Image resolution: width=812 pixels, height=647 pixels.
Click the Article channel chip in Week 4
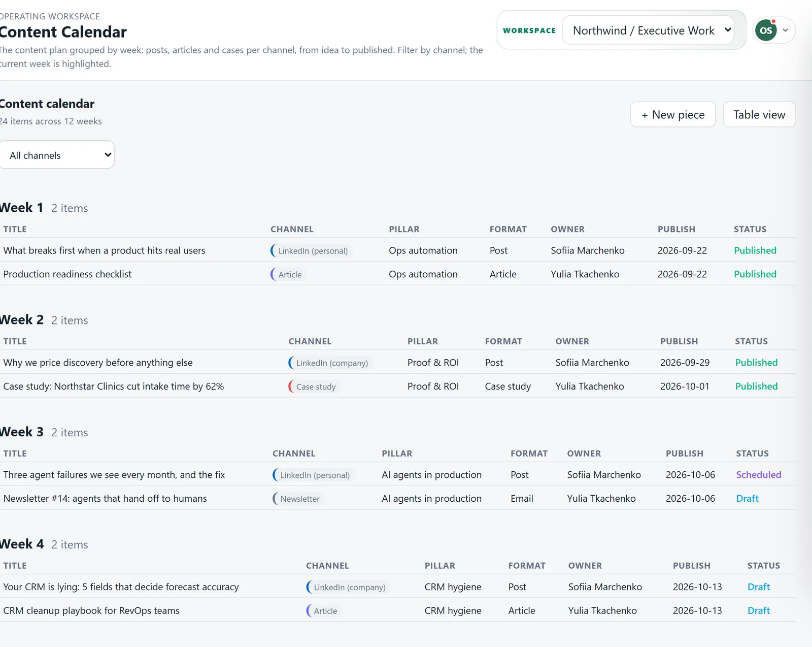click(324, 611)
